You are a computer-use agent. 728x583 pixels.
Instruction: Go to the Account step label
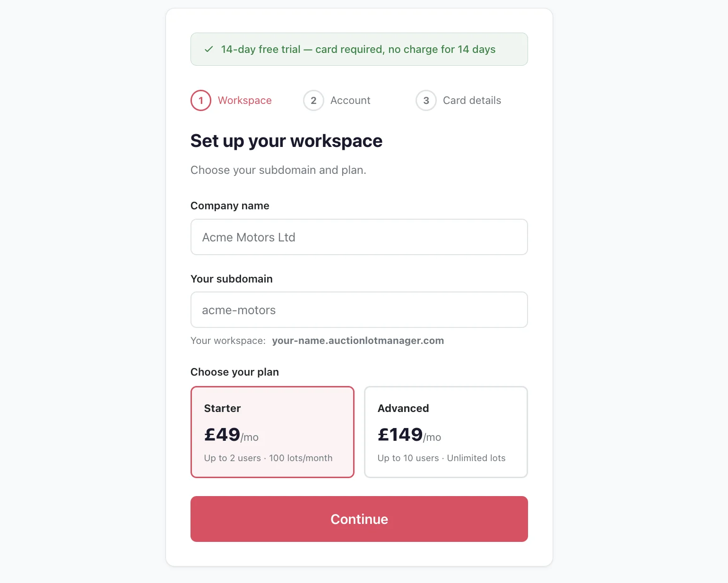[350, 101]
